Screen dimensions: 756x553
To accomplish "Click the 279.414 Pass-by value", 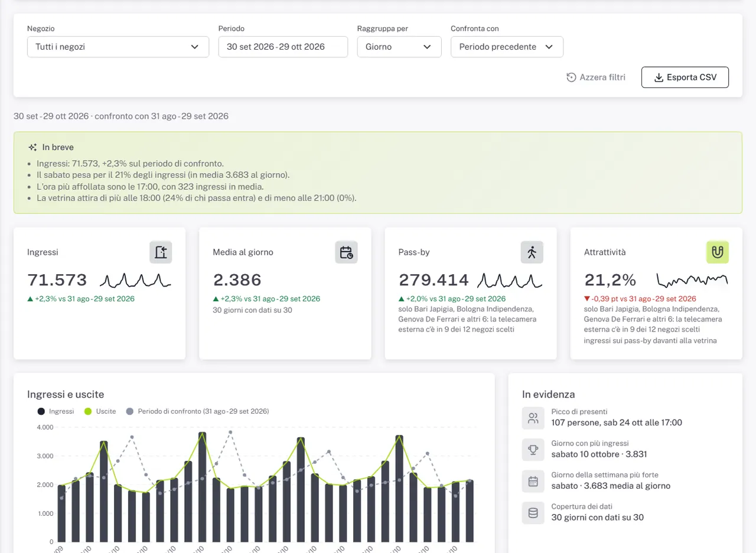I will coord(434,280).
